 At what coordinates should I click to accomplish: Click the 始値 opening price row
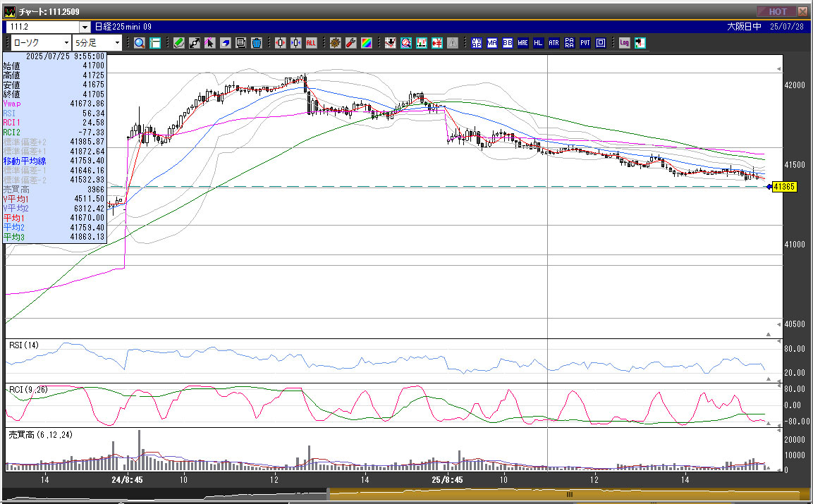pos(54,66)
